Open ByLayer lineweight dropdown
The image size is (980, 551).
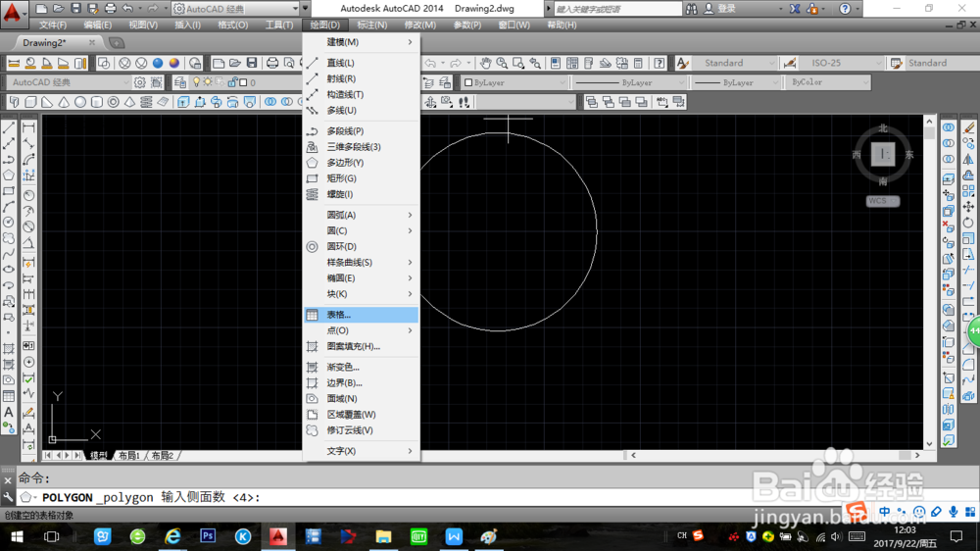coord(736,82)
